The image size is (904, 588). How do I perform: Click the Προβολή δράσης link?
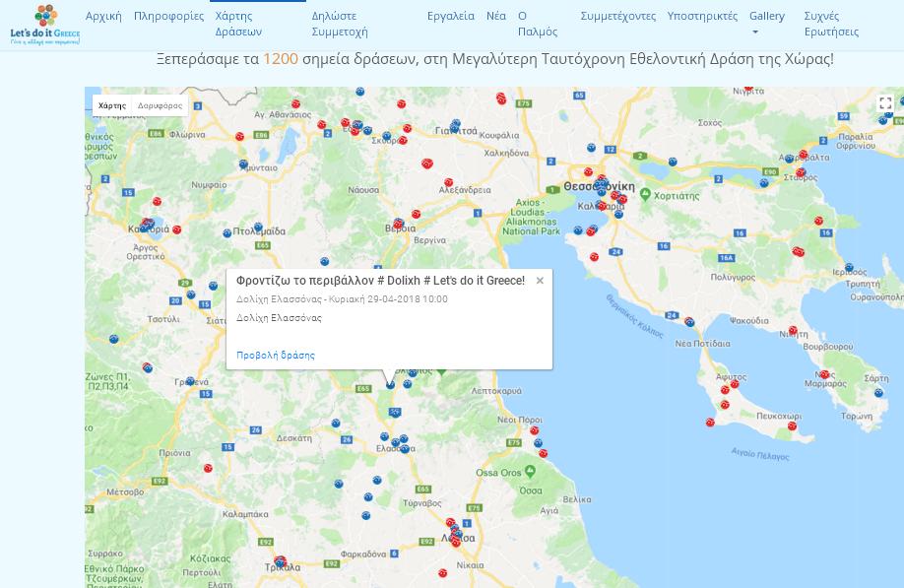pyautogui.click(x=276, y=355)
